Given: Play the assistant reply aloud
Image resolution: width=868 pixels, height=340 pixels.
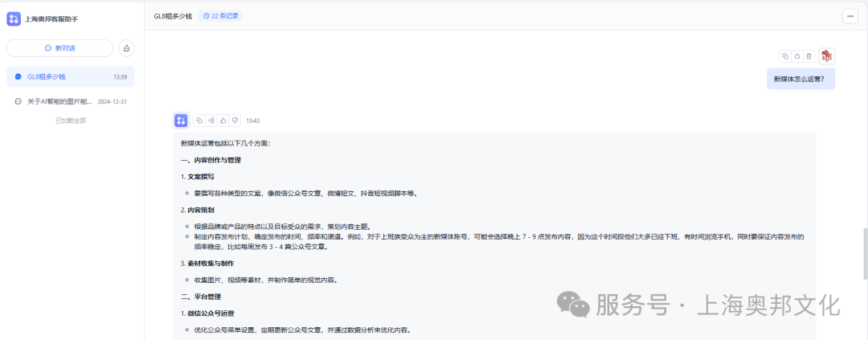Looking at the screenshot, I should tap(211, 120).
